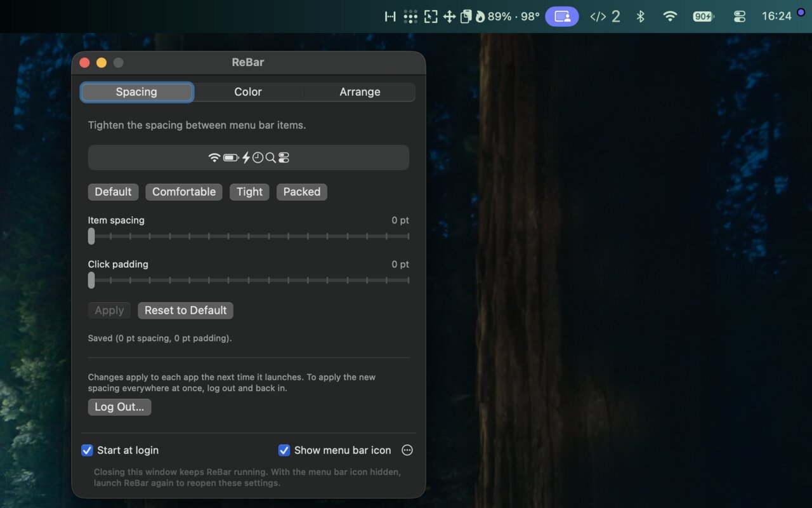Click the Log Out… button
812x508 pixels.
tap(119, 407)
